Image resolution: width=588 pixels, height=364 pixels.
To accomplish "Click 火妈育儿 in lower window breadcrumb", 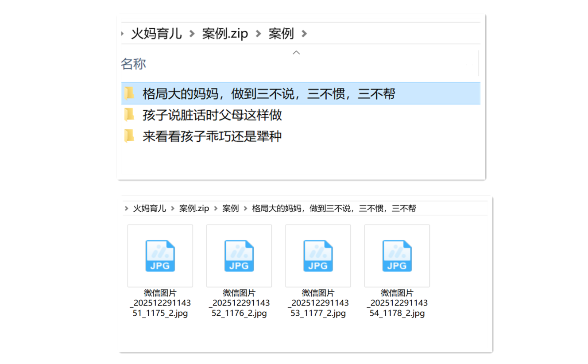I will point(150,208).
